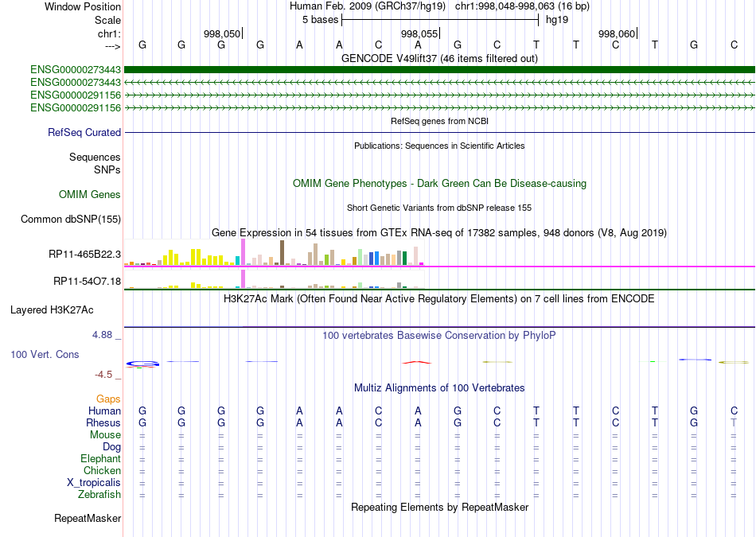
Task: Click the Zebrafish alignment row label
Action: point(99,495)
